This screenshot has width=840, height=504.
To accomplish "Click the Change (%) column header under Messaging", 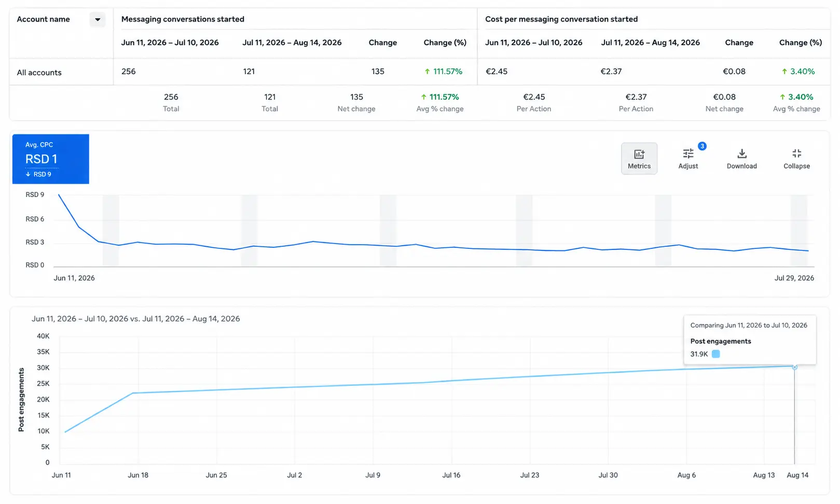I will 445,43.
